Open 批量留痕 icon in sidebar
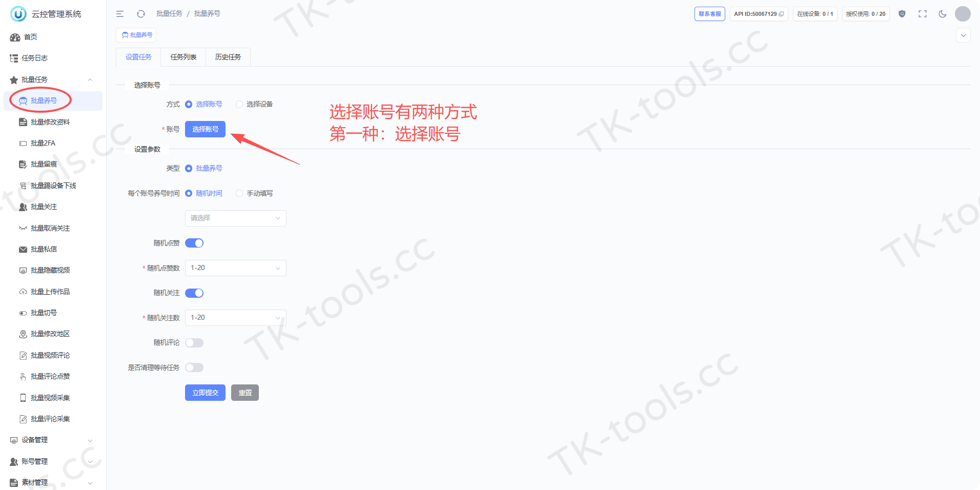This screenshot has width=980, height=490. [x=23, y=164]
